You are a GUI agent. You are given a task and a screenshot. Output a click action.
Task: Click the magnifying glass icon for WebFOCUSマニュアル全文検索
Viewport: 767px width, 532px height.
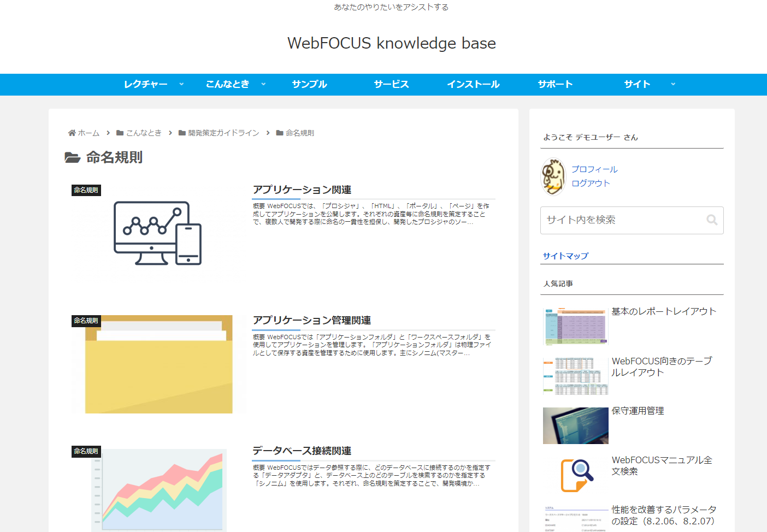(575, 475)
